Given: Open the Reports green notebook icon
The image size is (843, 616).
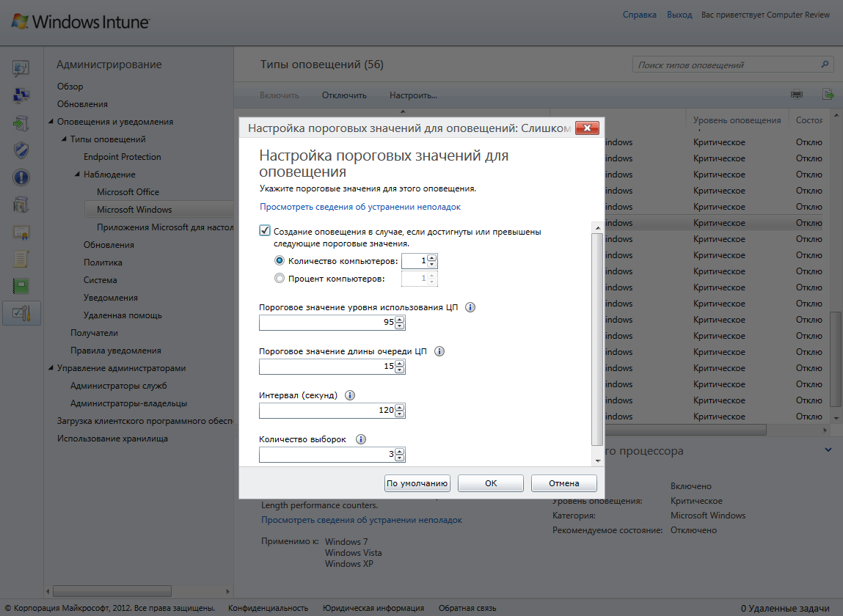Looking at the screenshot, I should point(21,286).
